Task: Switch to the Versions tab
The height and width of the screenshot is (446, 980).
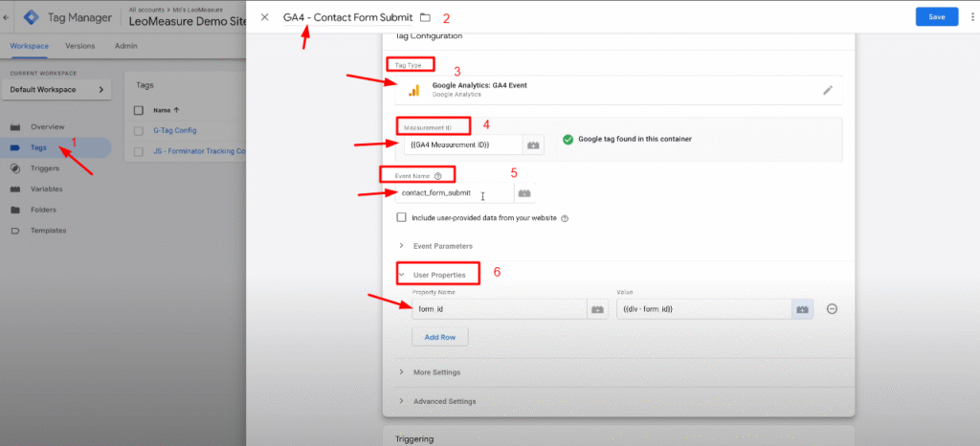Action: (80, 46)
